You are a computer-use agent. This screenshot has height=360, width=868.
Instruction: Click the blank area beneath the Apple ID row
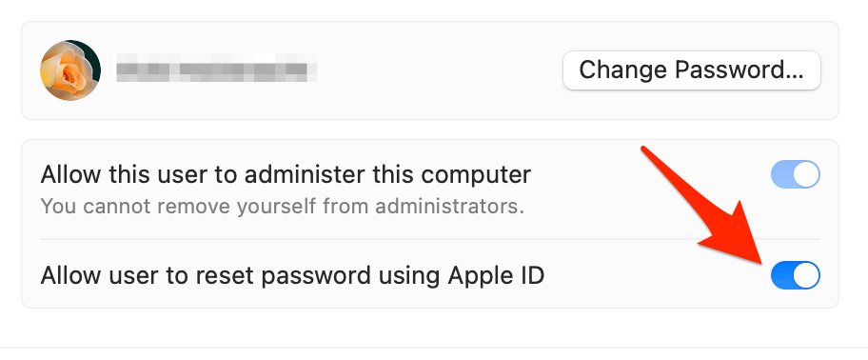click(x=430, y=327)
